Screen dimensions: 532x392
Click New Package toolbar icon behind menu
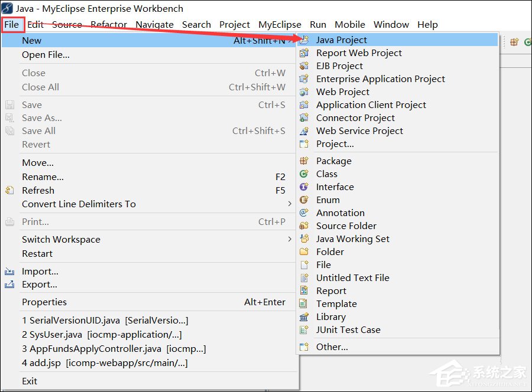click(514, 42)
